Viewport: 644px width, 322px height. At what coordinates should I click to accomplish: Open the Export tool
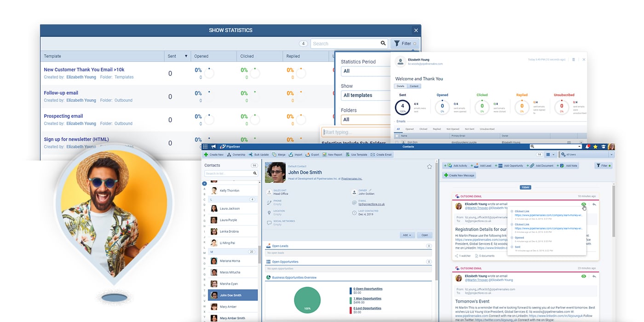point(307,154)
